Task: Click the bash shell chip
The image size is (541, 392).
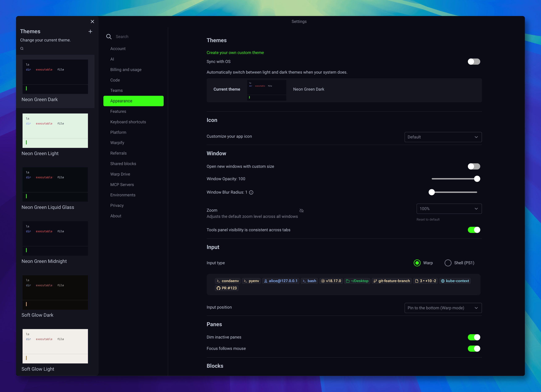Action: (309, 281)
